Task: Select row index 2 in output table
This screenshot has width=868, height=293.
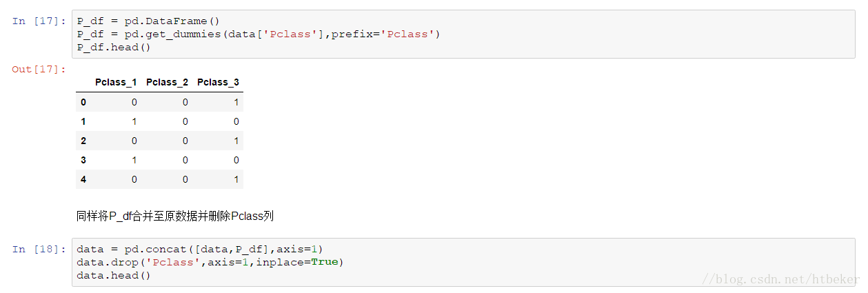Action: (83, 141)
